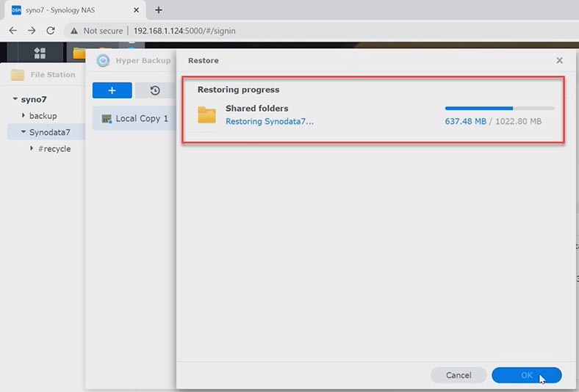
Task: Select the Local Copy 1 backup task
Action: (x=134, y=118)
